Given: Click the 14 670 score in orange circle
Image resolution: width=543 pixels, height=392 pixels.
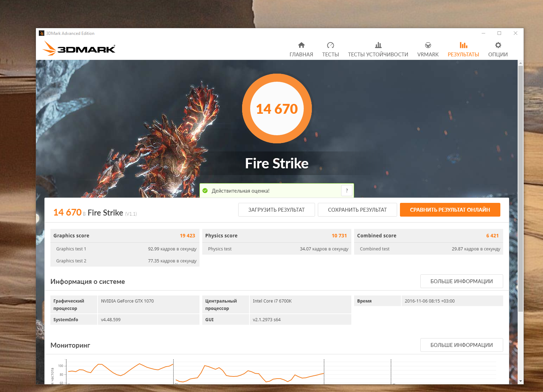Looking at the screenshot, I should coord(277,109).
